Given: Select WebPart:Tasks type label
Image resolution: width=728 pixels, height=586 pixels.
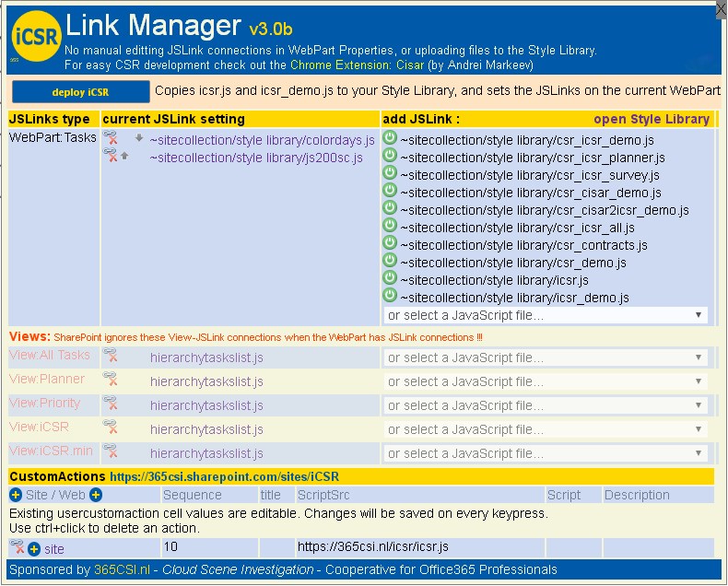Looking at the screenshot, I should click(x=53, y=137).
